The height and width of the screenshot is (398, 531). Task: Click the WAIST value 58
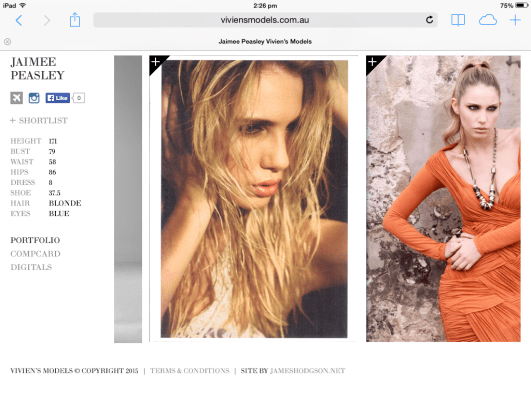click(x=52, y=162)
